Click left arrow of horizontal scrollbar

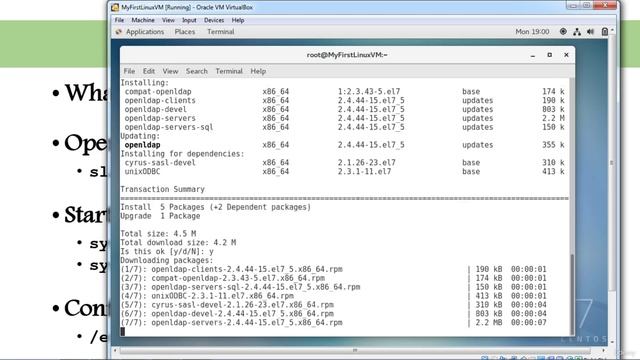pyautogui.click(x=115, y=350)
